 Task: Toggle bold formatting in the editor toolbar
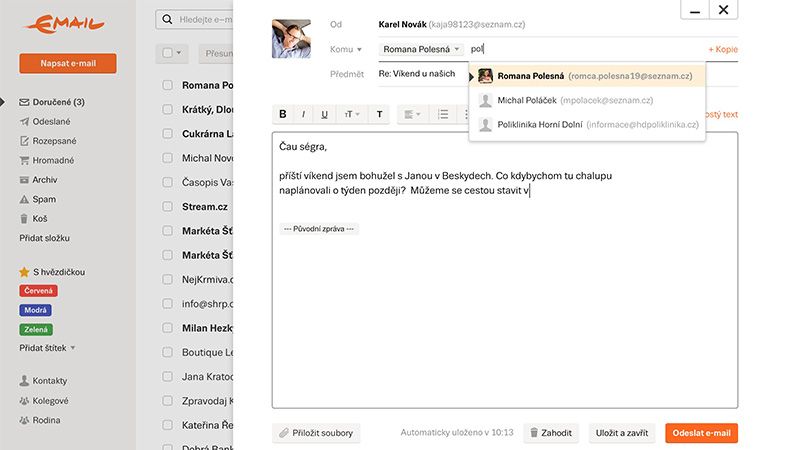pos(283,114)
